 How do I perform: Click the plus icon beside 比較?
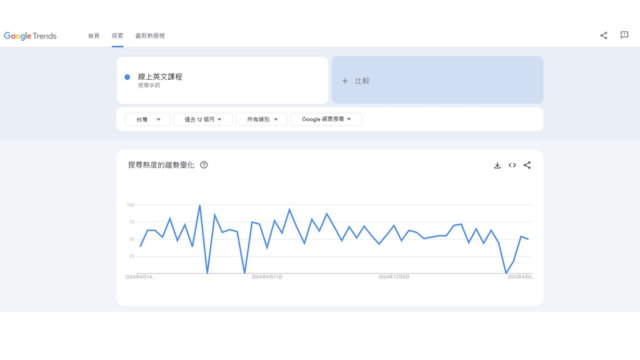click(345, 81)
